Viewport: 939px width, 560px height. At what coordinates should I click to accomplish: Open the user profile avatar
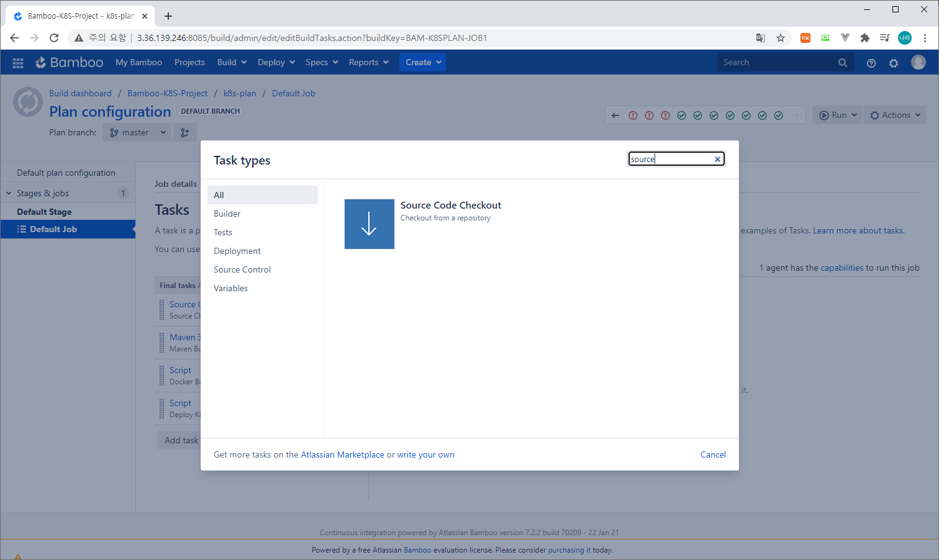tap(919, 62)
